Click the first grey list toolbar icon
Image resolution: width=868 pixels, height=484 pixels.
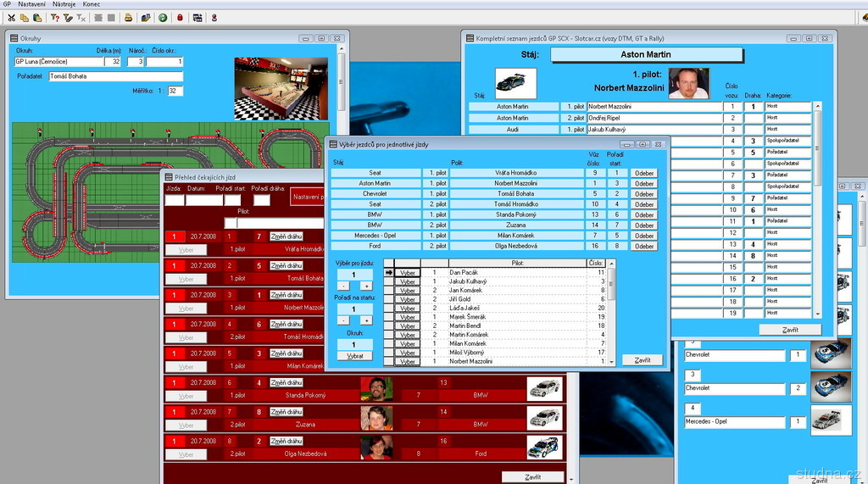[98, 18]
